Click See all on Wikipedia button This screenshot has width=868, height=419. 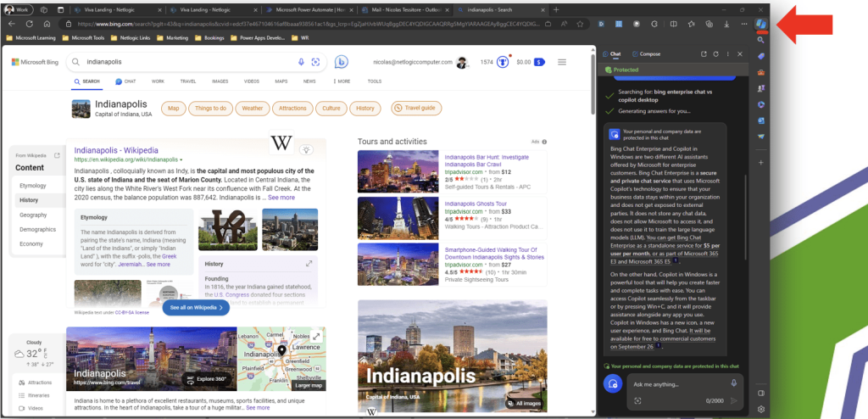coord(196,308)
